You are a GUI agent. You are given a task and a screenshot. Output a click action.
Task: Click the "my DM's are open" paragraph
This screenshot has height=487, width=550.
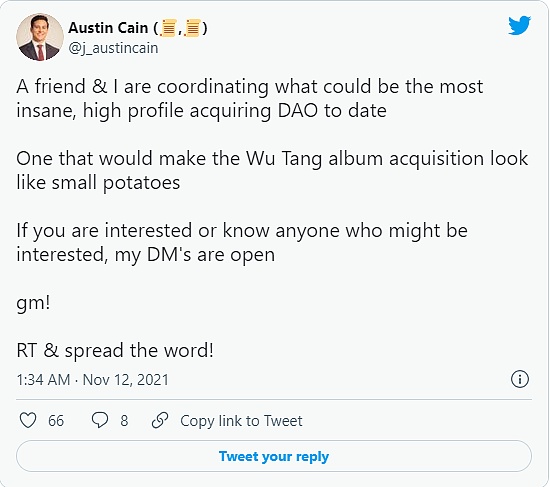click(x=242, y=242)
